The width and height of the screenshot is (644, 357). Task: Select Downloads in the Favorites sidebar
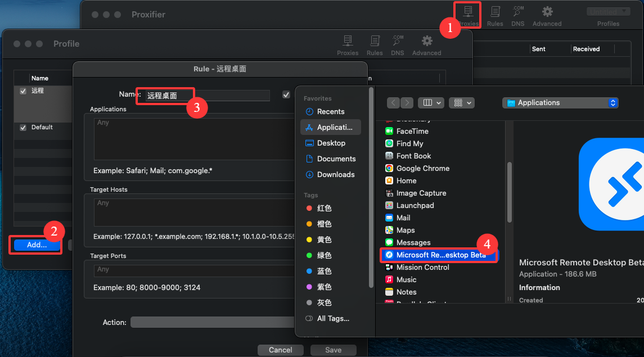coord(335,174)
